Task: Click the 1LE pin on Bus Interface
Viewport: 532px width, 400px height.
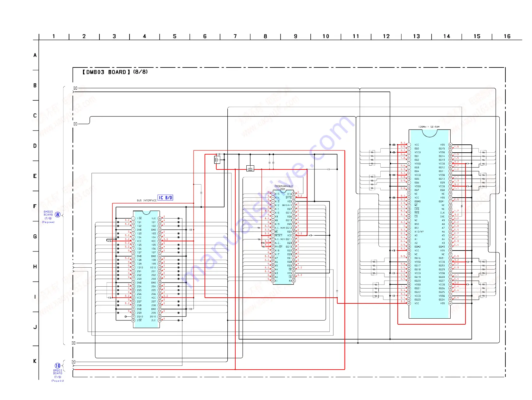Action: click(x=154, y=219)
